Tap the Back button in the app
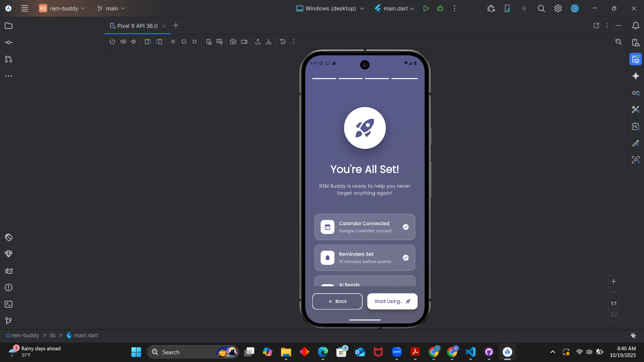Viewport: 644px width, 362px height. 337,301
